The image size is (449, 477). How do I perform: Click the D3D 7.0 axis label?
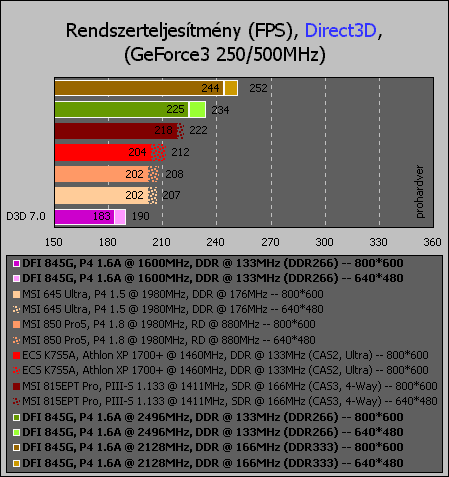[26, 216]
